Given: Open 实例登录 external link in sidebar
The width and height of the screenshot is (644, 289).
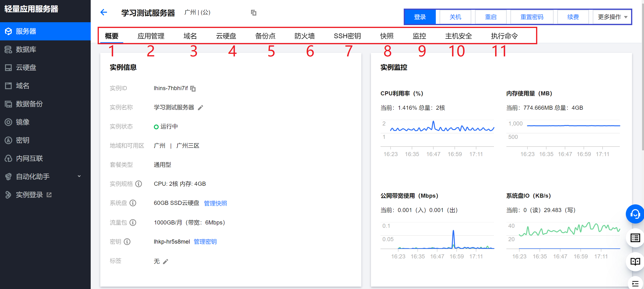Looking at the screenshot, I should [x=45, y=195].
